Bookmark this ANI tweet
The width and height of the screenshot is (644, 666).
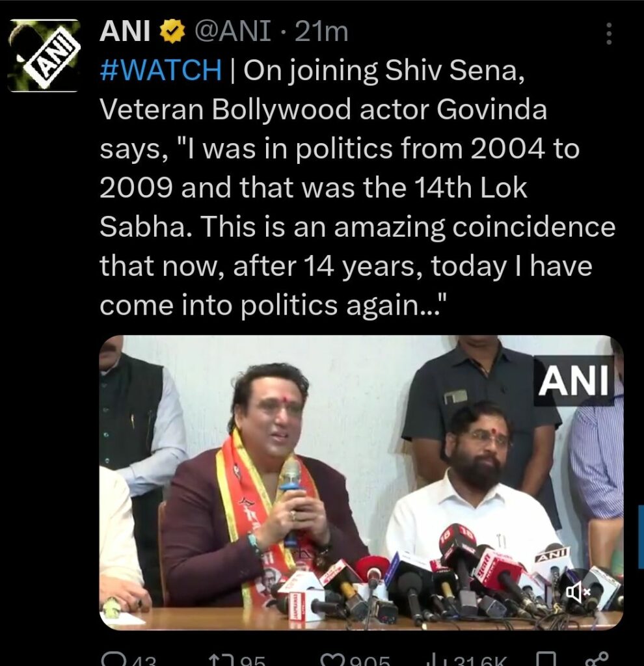545,658
